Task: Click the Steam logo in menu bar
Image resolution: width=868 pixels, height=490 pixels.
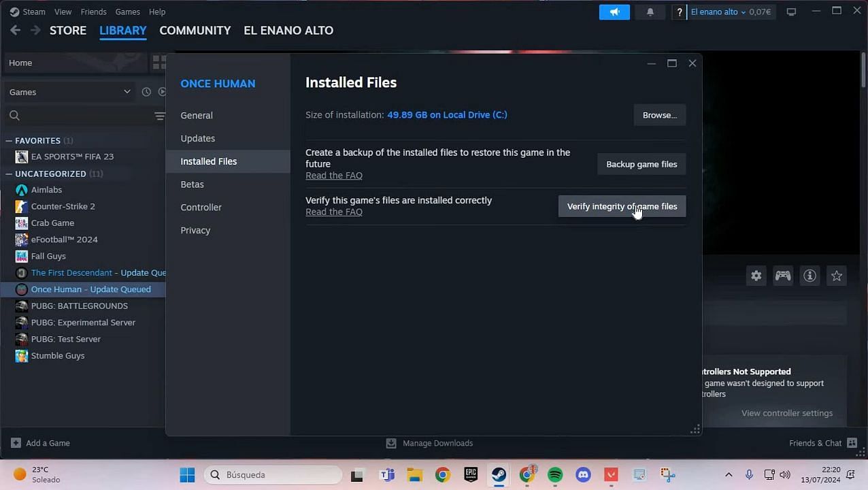Action: [x=14, y=12]
